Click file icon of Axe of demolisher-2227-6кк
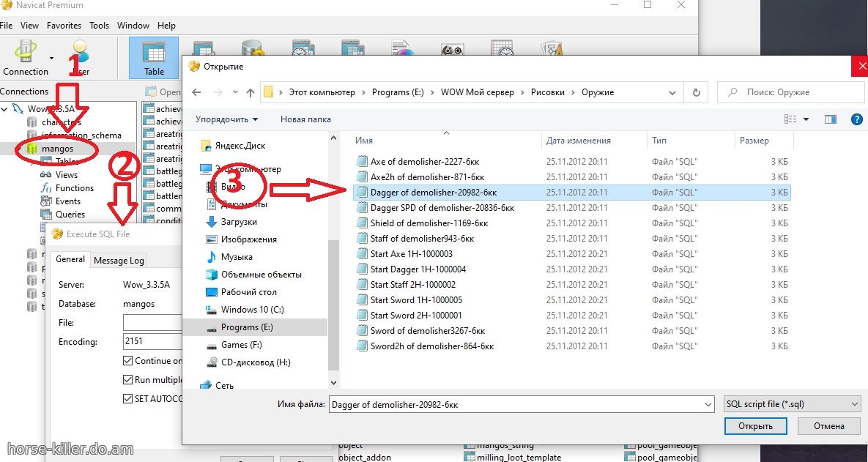Viewport: 868px width, 462px height. 362,162
